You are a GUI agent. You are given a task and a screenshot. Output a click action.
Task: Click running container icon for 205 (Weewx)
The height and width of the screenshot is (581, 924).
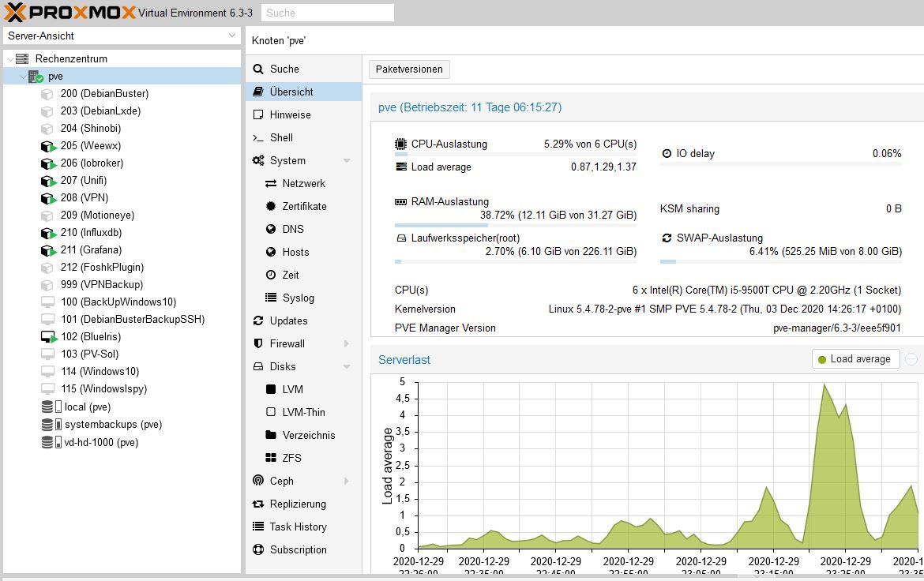point(48,146)
